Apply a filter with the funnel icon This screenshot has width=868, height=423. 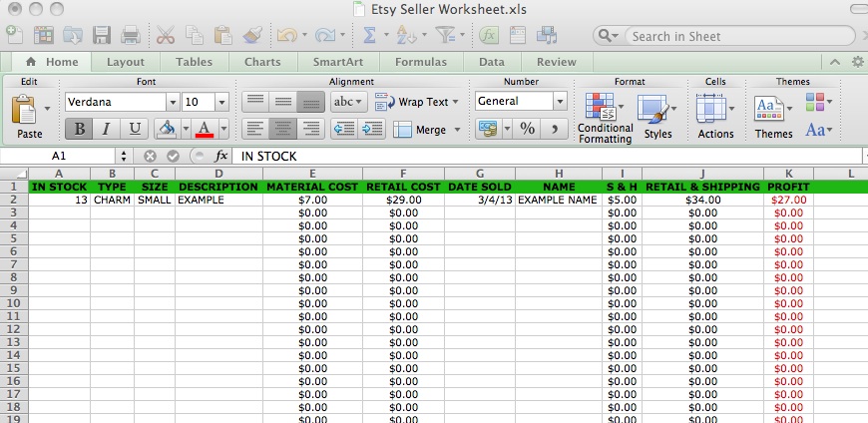click(x=444, y=36)
